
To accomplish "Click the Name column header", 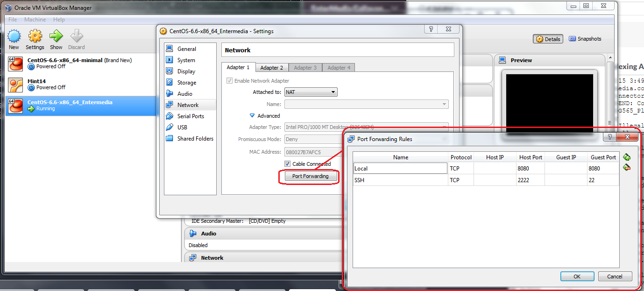I will pyautogui.click(x=400, y=157).
